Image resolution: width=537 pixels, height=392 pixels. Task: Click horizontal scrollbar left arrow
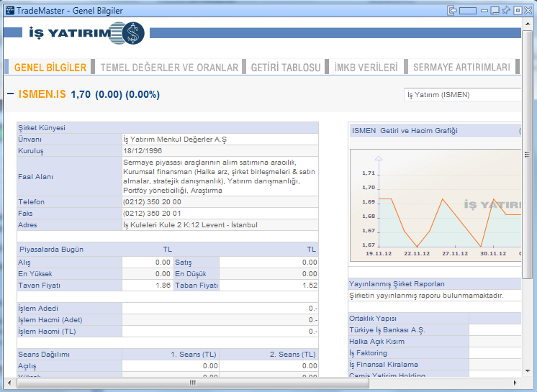[x=9, y=383]
